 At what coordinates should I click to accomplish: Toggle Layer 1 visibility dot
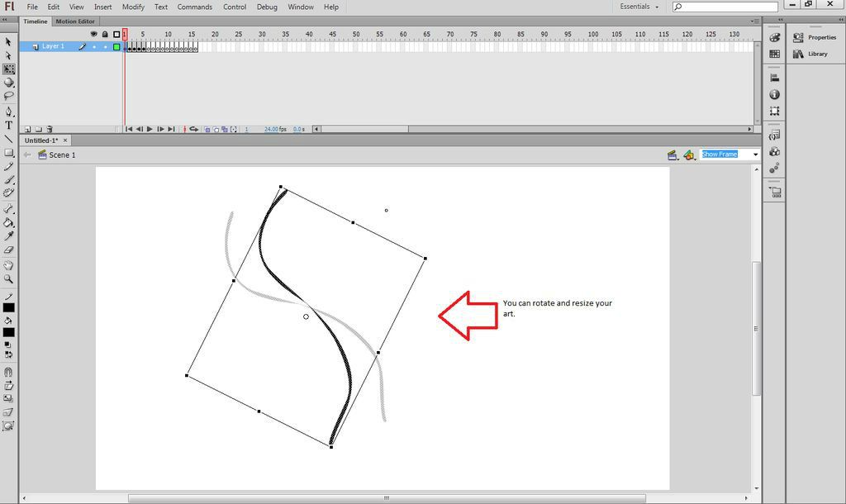(94, 47)
